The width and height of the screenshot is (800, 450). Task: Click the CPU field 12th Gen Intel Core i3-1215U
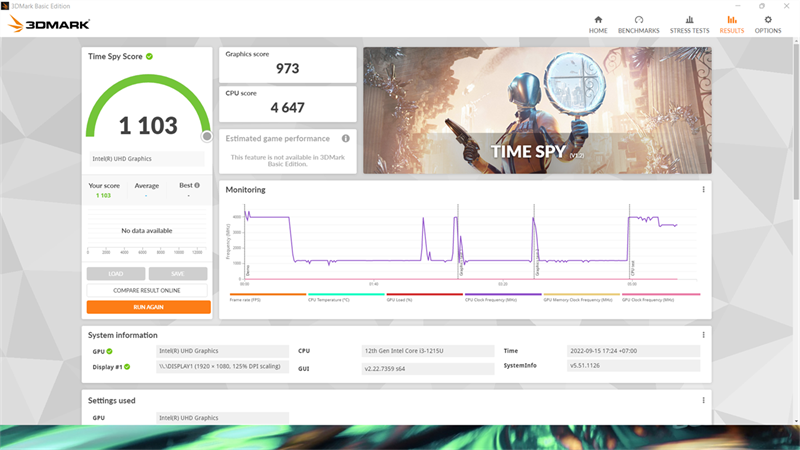point(428,351)
